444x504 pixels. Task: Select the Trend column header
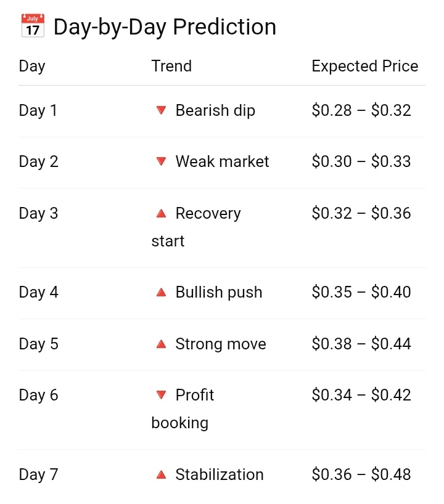[x=171, y=66]
